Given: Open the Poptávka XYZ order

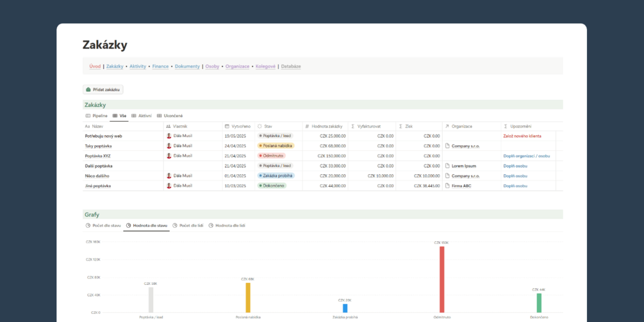Looking at the screenshot, I should tap(98, 156).
